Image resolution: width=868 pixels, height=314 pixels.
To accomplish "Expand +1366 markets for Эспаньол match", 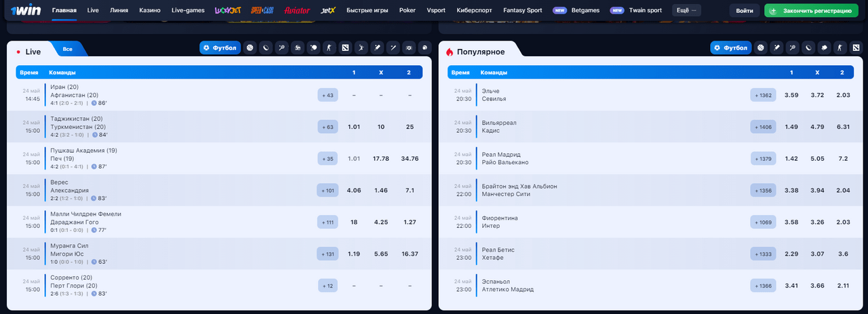I will point(763,286).
